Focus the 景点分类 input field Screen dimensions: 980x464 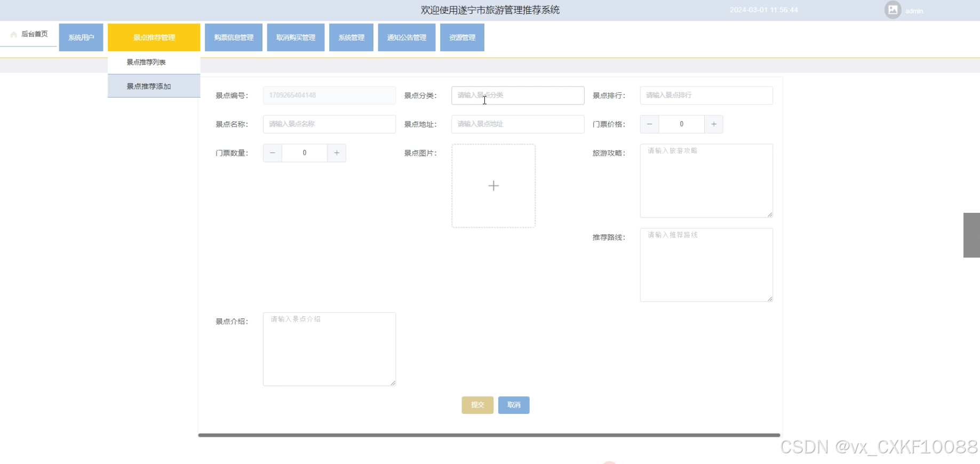[x=517, y=95]
